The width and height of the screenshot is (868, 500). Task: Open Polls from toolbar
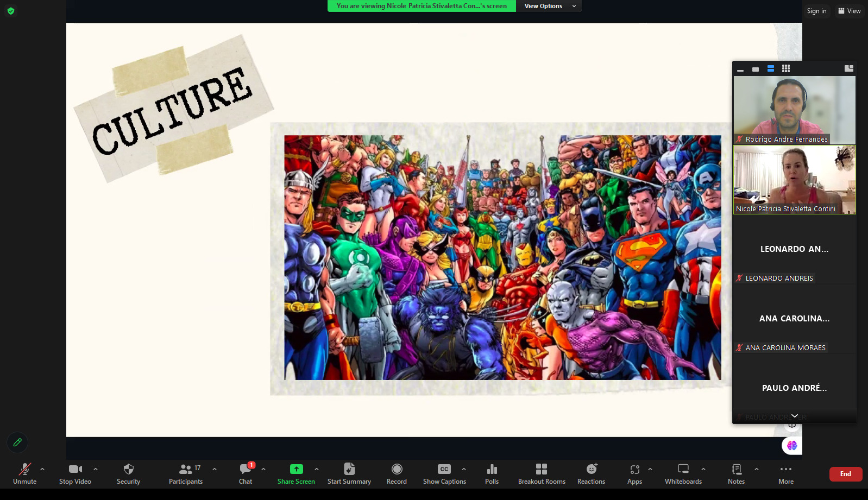pyautogui.click(x=492, y=473)
